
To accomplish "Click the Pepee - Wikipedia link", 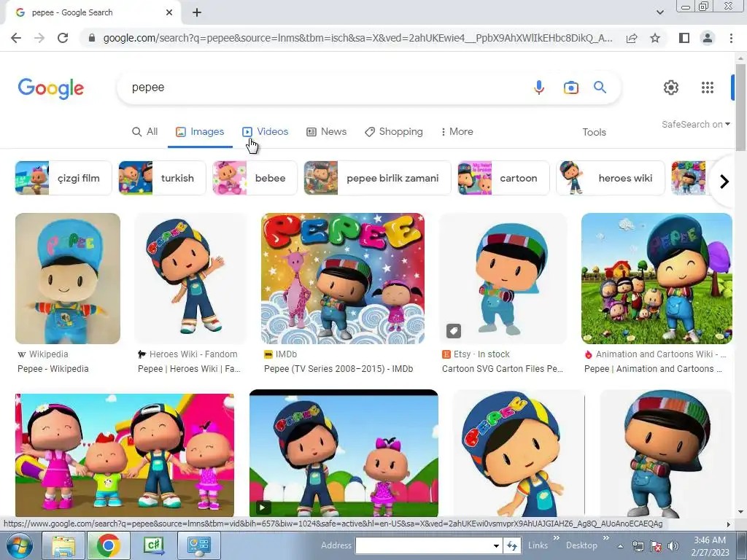I will 53,369.
